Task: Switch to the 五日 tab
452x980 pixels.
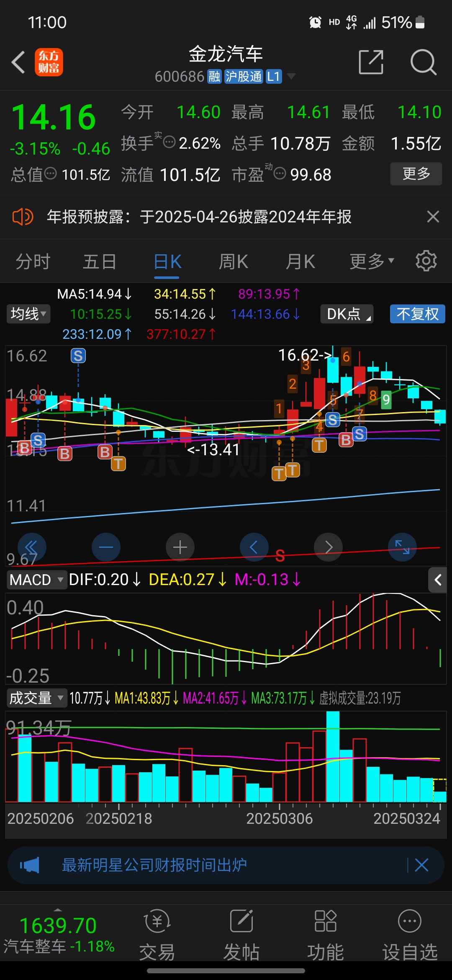Action: click(100, 262)
